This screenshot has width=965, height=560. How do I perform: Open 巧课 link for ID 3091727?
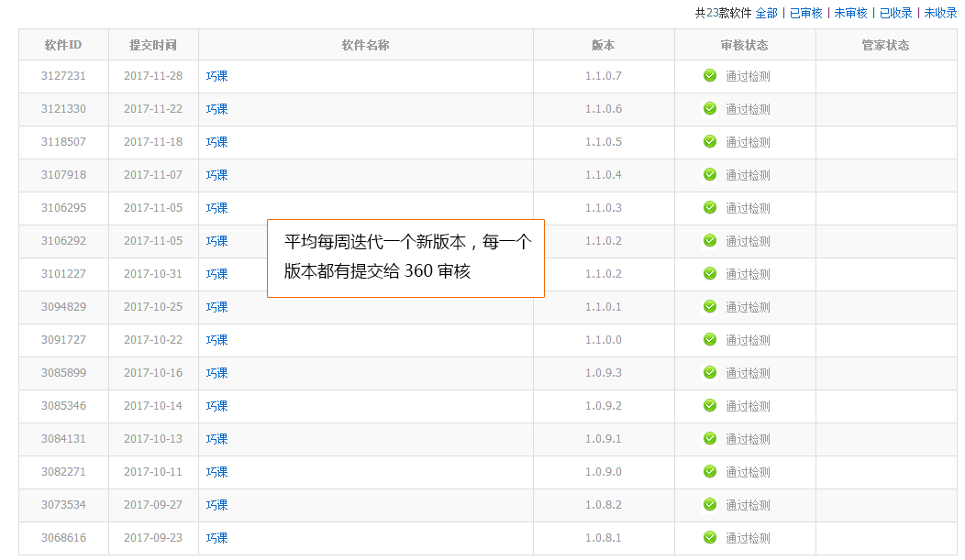pos(216,340)
